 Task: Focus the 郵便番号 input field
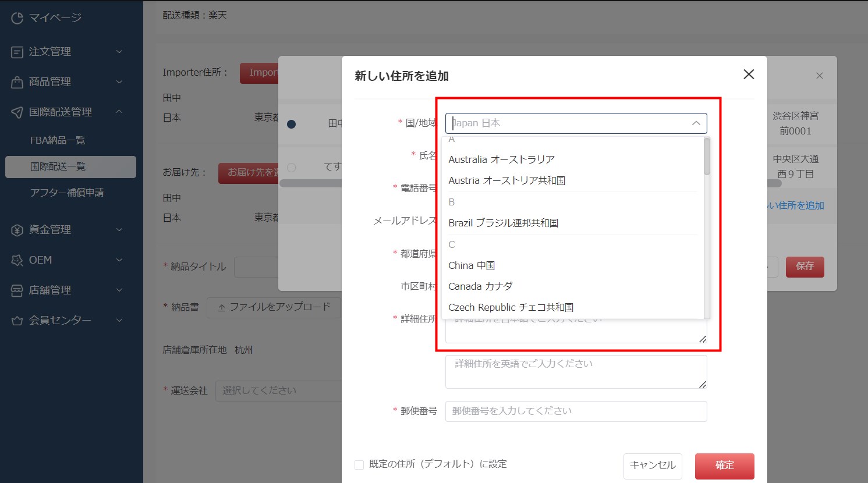576,411
